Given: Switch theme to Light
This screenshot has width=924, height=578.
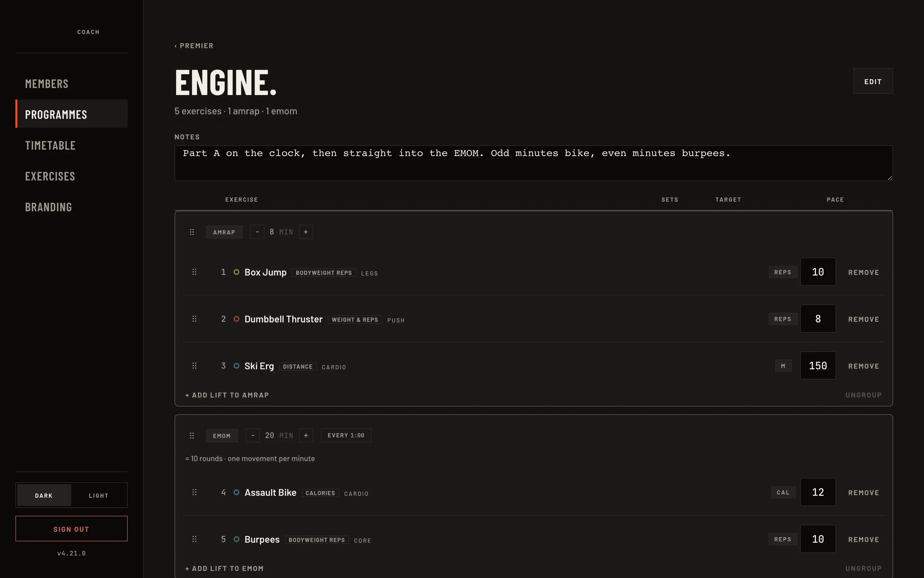Looking at the screenshot, I should 98,495.
